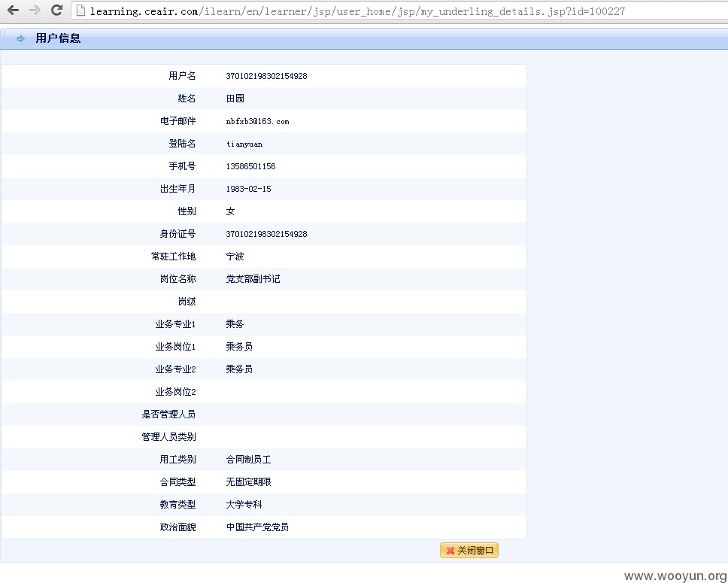Image resolution: width=728 pixels, height=583 pixels.
Task: Select the email nbfxb3@163.com
Action: (x=258, y=121)
